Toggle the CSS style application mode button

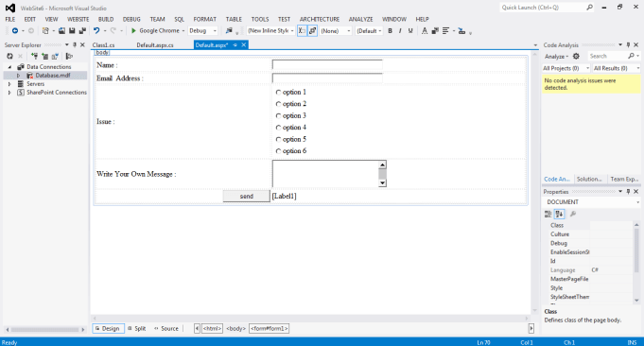[313, 31]
